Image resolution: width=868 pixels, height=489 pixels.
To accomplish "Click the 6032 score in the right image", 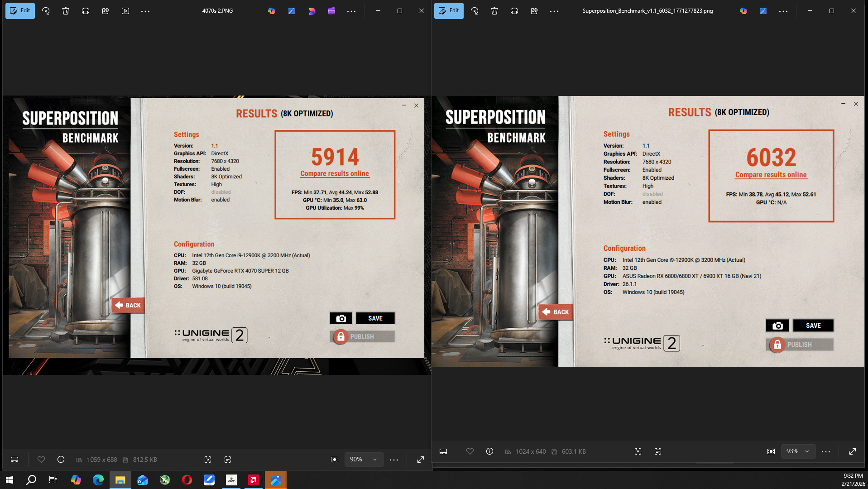I will [771, 158].
